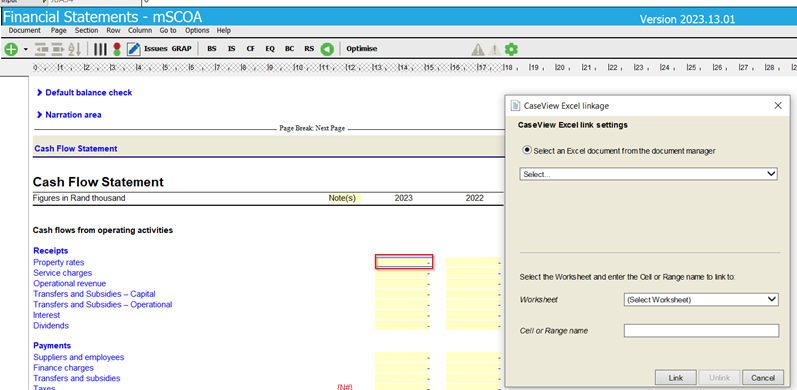This screenshot has width=797, height=390.
Task: Click the 2022 column header
Action: (475, 198)
